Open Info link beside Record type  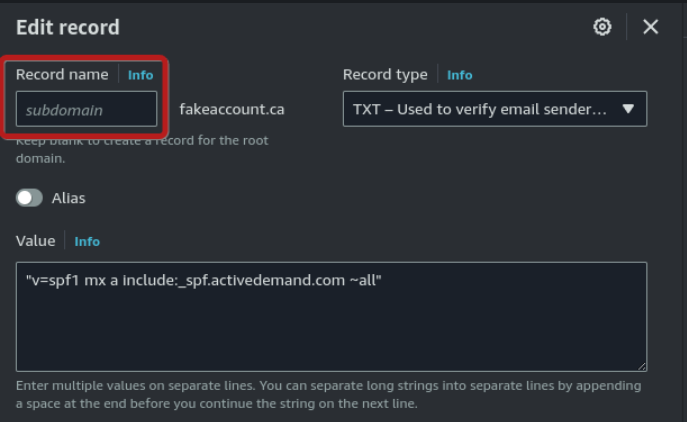coord(460,75)
